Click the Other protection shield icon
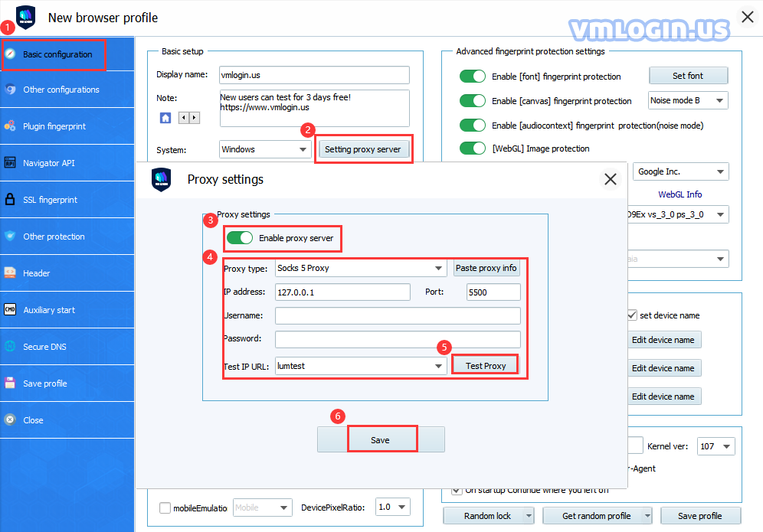This screenshot has height=532, width=763. pos(10,237)
